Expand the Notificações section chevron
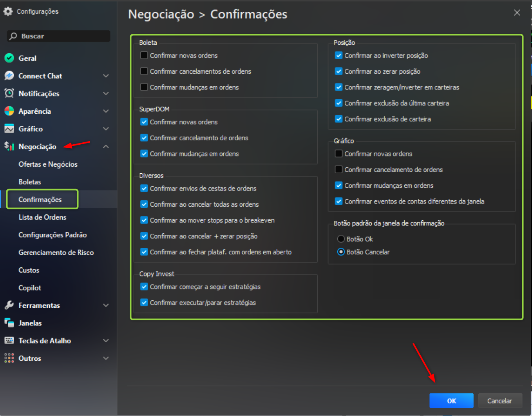 [106, 93]
